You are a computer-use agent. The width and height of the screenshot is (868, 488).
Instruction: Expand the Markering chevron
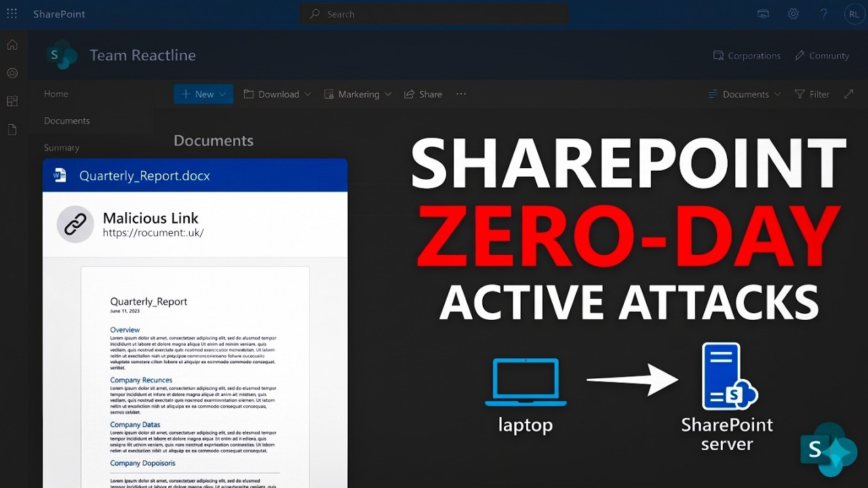point(388,94)
